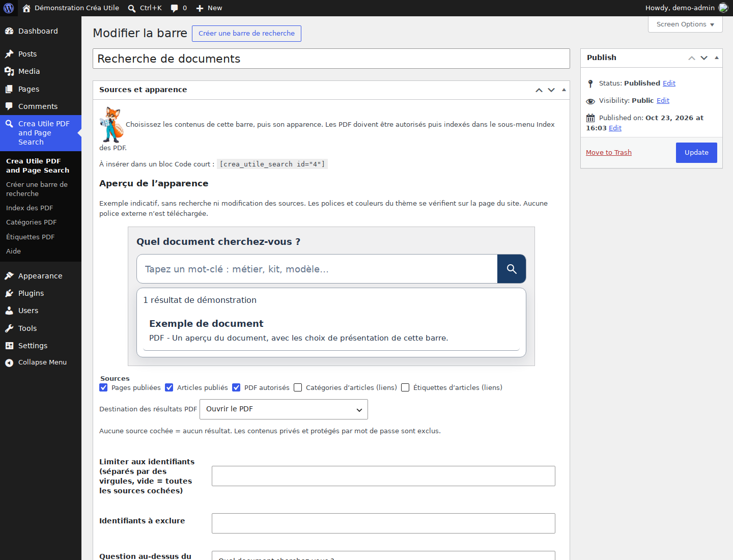Viewport: 733px width, 560px height.
Task: Move the Publish panel up
Action: (692, 58)
